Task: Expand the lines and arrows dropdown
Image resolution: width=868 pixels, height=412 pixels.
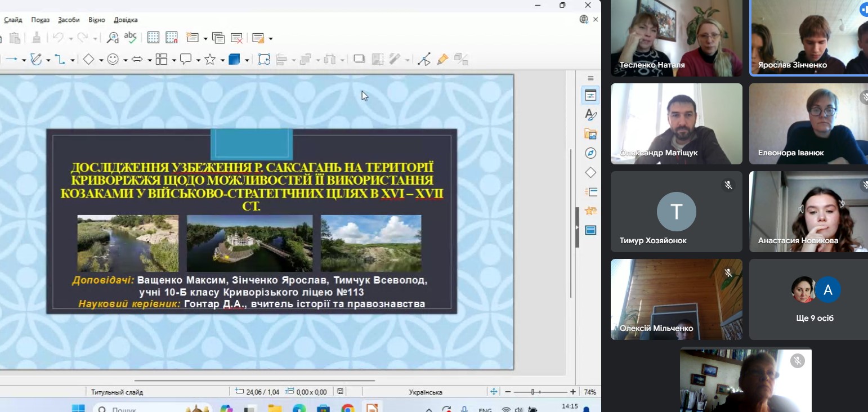Action: [x=24, y=60]
